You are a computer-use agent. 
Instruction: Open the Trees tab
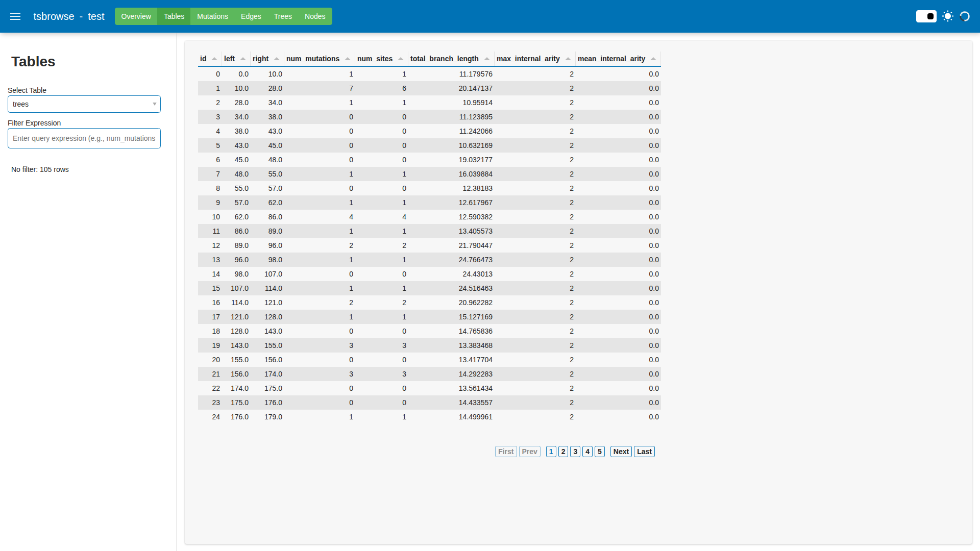283,16
